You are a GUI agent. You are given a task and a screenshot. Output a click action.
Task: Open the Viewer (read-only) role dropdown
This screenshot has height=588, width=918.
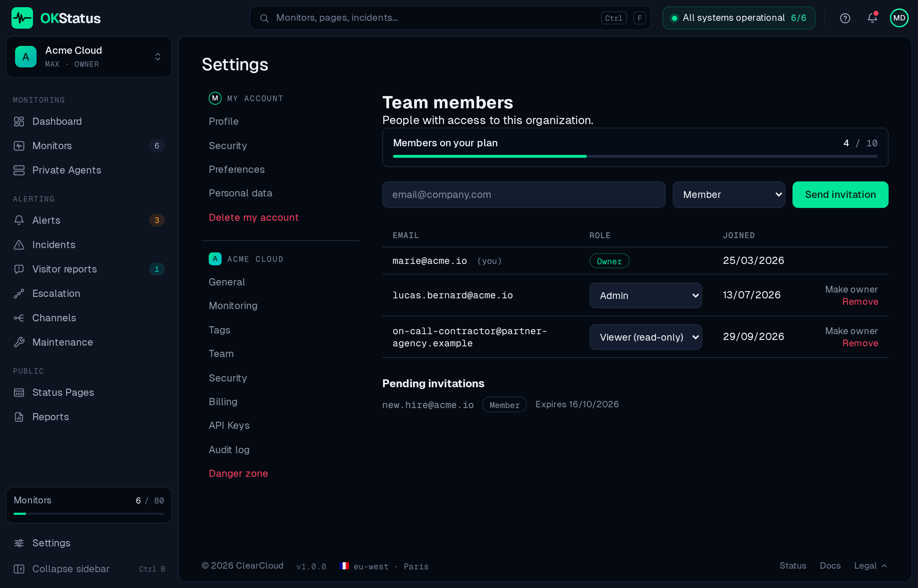tap(645, 337)
